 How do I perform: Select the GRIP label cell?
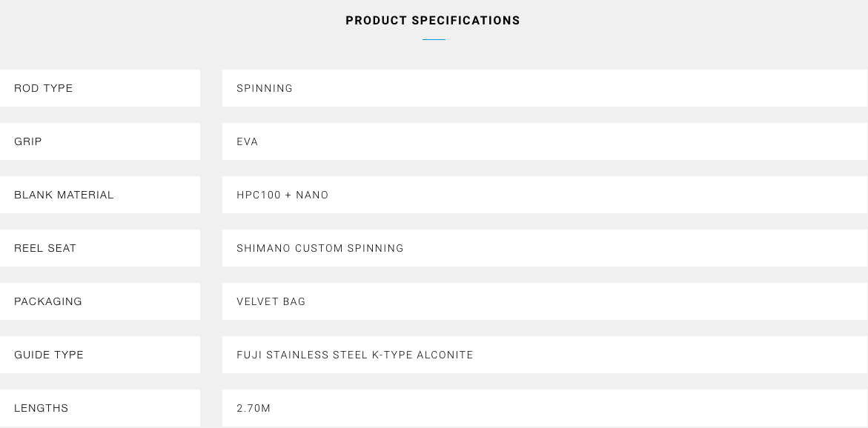(x=99, y=141)
